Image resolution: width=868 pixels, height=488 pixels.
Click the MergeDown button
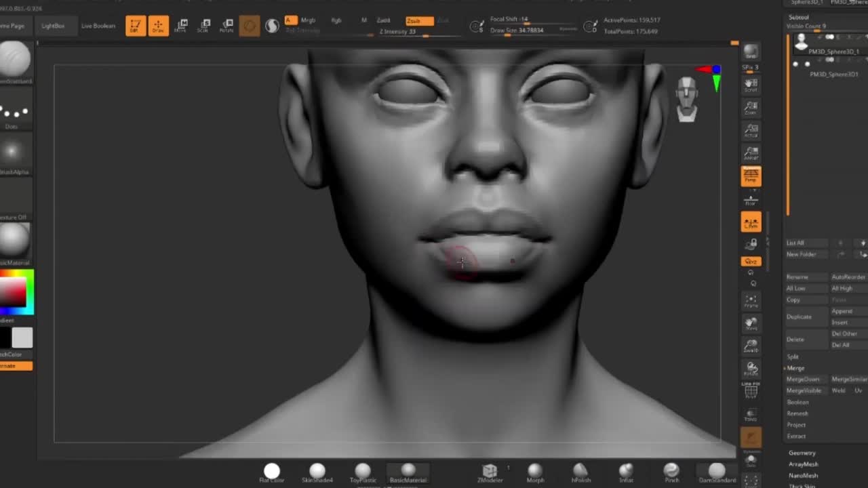[806, 380]
